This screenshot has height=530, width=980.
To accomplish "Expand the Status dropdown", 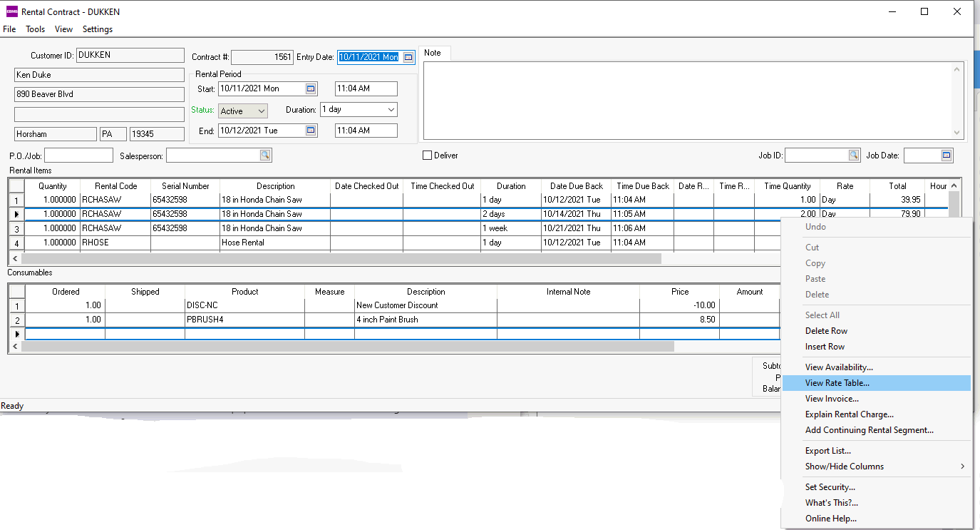I will tap(261, 111).
